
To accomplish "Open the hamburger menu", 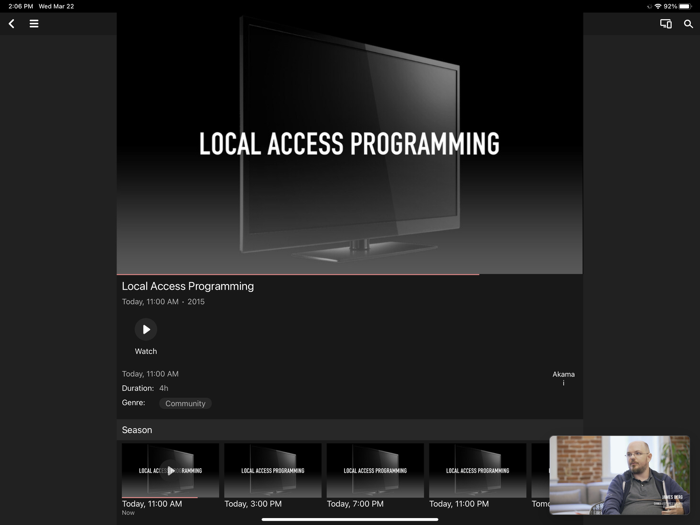I will 34,24.
